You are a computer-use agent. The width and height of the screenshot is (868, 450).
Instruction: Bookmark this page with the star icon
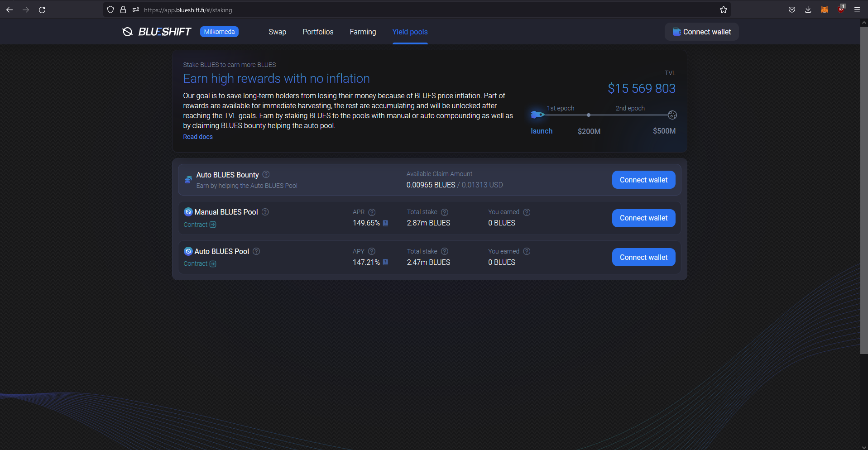724,10
